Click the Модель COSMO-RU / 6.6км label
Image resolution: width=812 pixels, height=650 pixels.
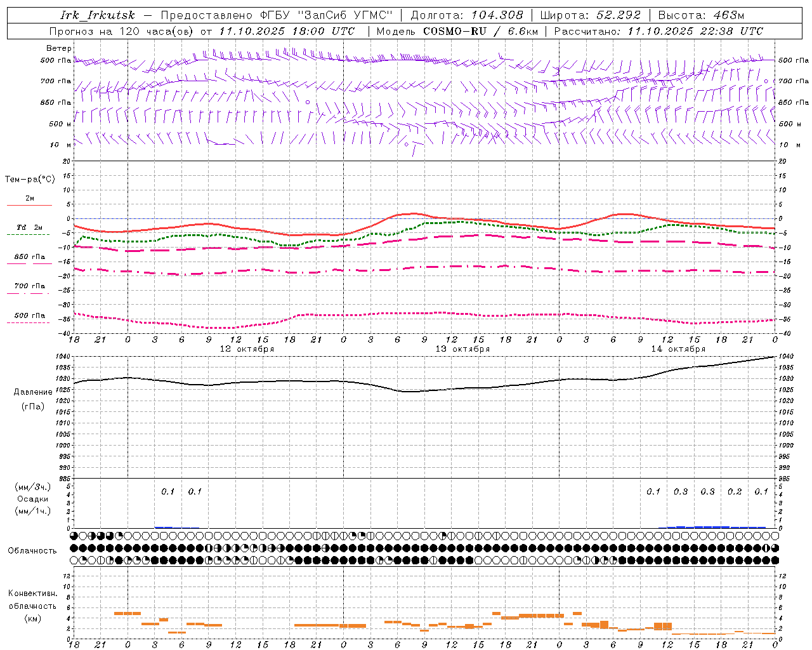click(457, 31)
